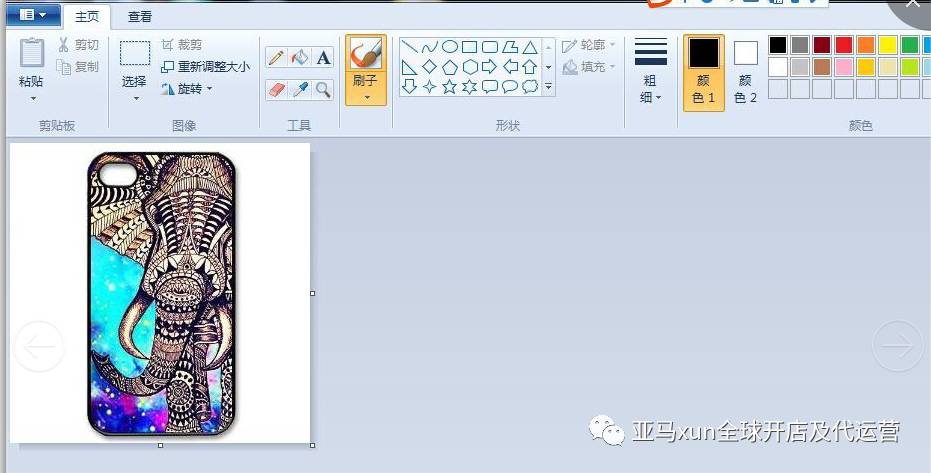Move the shapes gallery down one row
The height and width of the screenshot is (473, 931).
pos(549,67)
